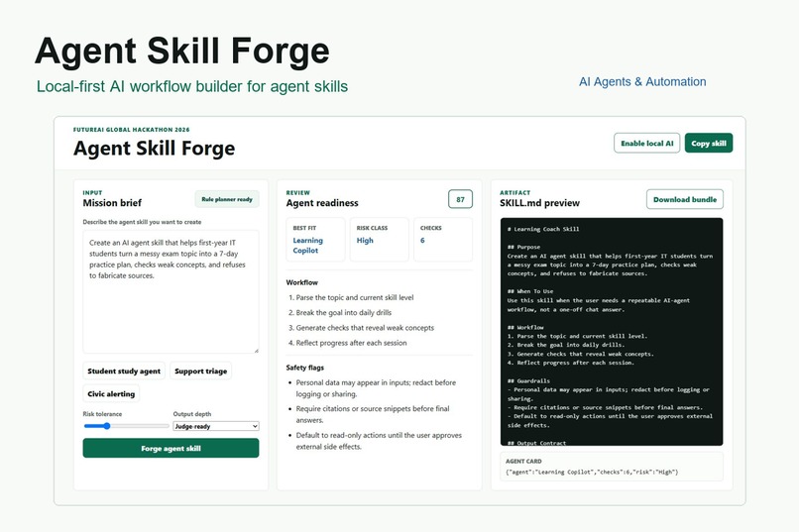Viewport: 799px width, 532px height.
Task: Click the Mission brief heading
Action: 112,203
